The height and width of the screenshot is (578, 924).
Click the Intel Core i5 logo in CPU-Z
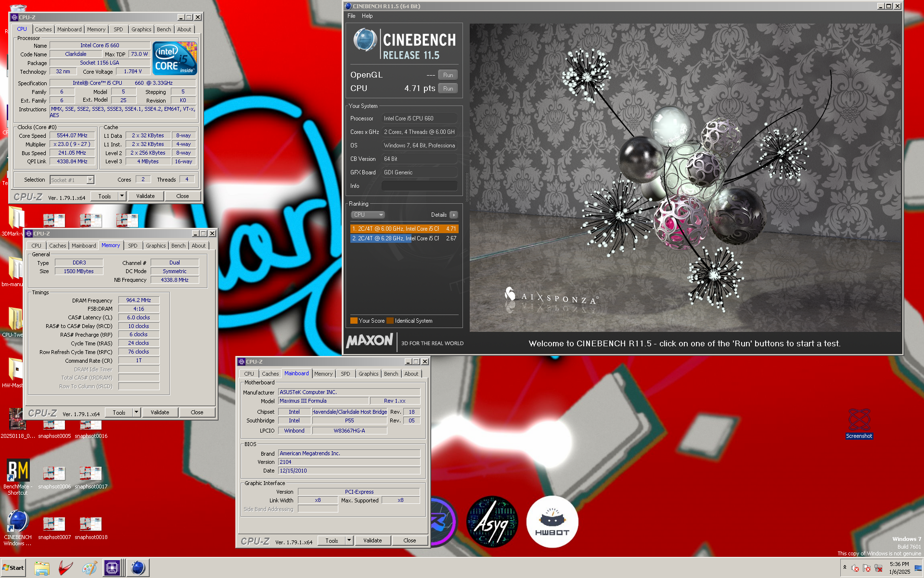pyautogui.click(x=175, y=58)
